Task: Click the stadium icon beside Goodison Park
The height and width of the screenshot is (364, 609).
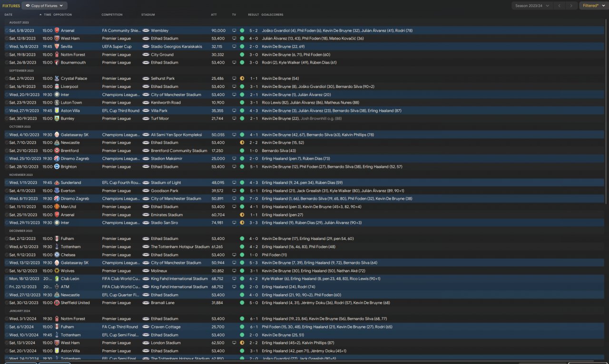Action: (x=146, y=191)
